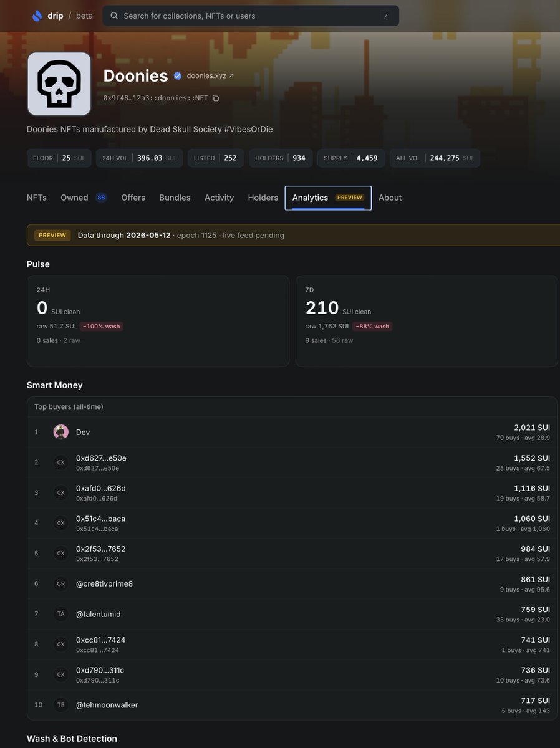Click the 2,021 SUI total for Dev

532,428
